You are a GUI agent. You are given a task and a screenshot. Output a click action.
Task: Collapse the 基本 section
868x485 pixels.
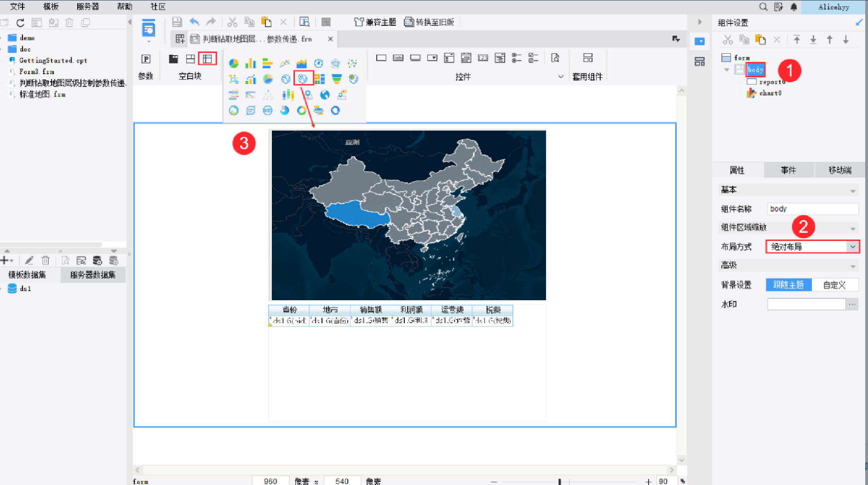coord(853,190)
